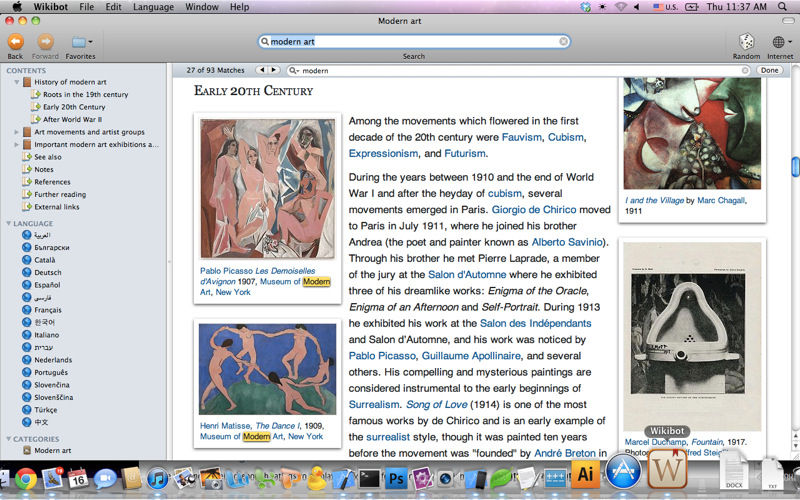800x500 pixels.
Task: Select Early 20th Century in contents
Action: point(74,107)
